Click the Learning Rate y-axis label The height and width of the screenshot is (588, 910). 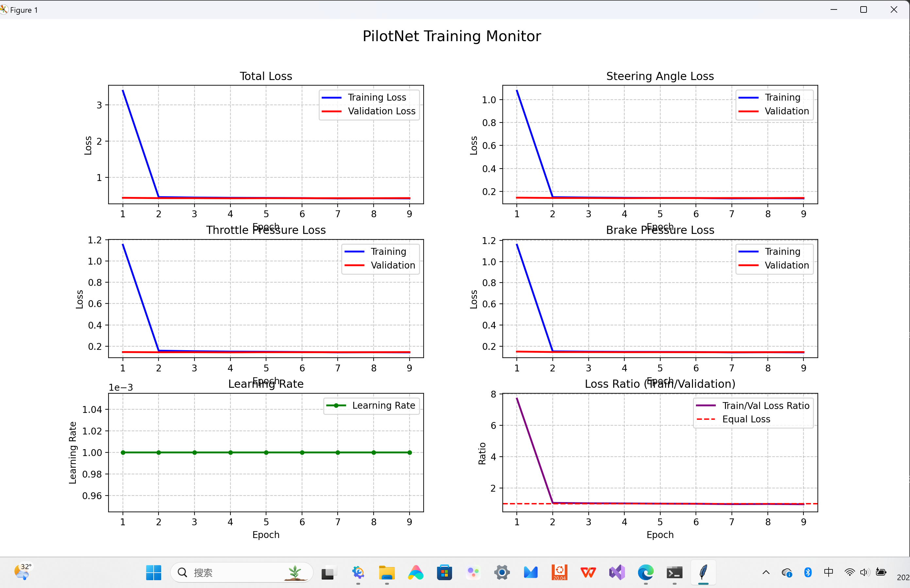click(x=73, y=453)
